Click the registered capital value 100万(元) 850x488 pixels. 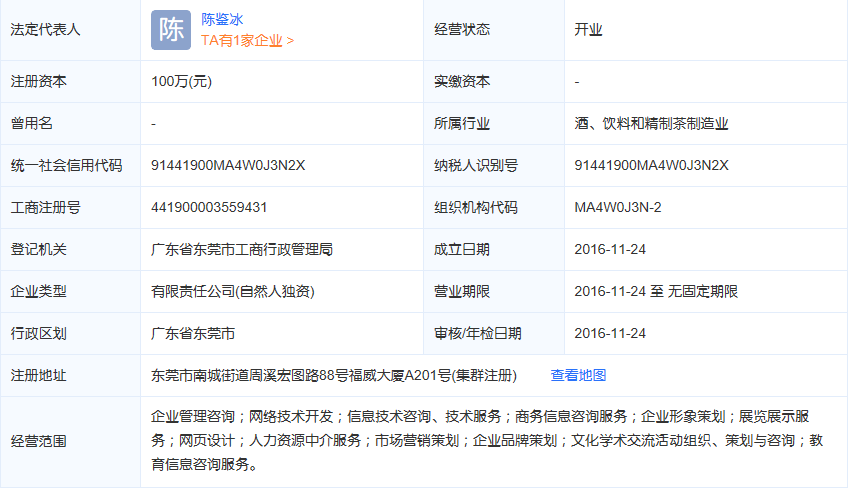(x=181, y=81)
